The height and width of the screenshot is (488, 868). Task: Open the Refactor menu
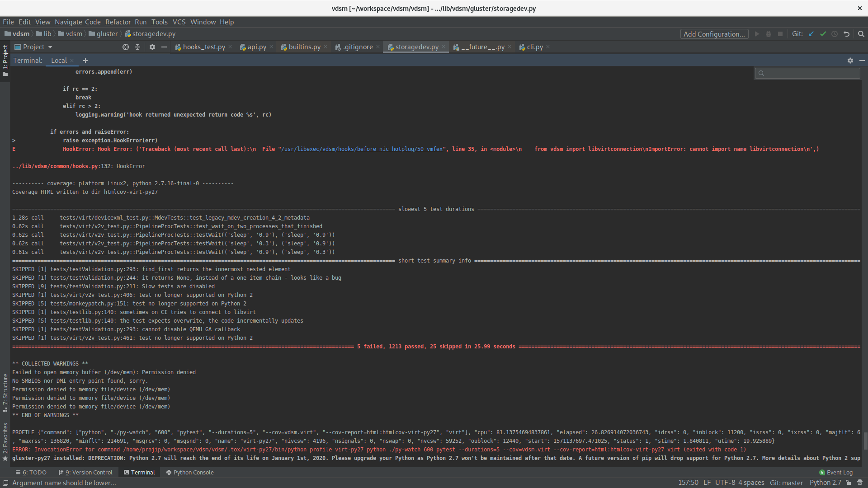pyautogui.click(x=118, y=22)
